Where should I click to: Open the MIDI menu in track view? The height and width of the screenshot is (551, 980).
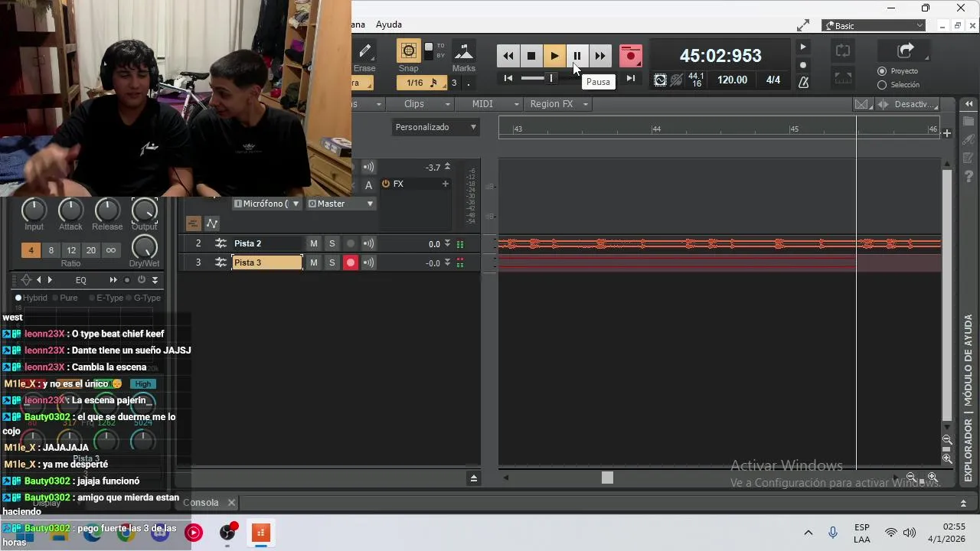(x=488, y=104)
